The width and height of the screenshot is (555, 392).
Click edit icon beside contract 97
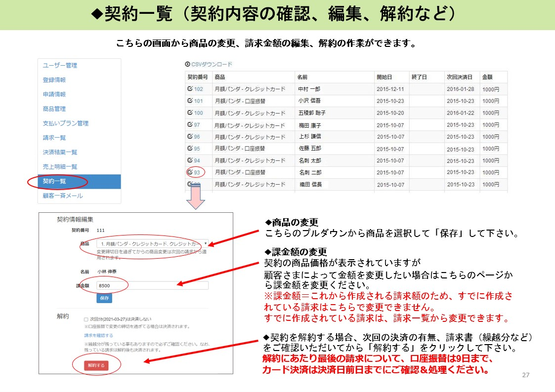[x=190, y=125]
